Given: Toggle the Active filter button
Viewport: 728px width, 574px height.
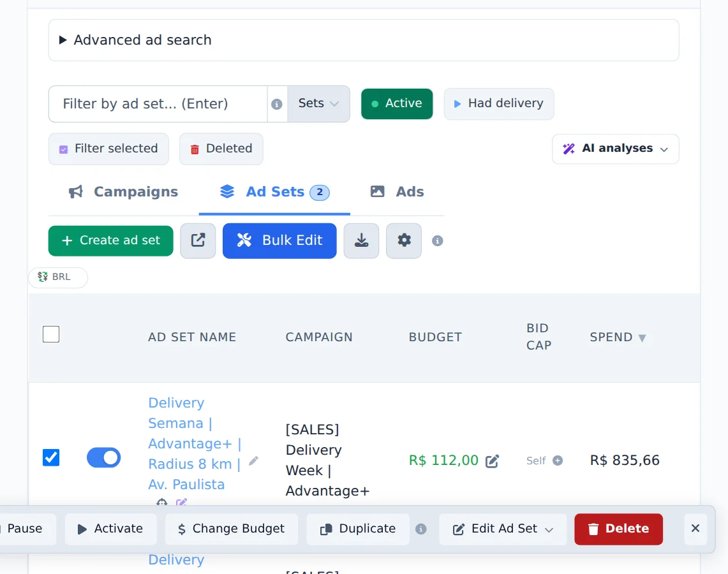Looking at the screenshot, I should tap(397, 103).
